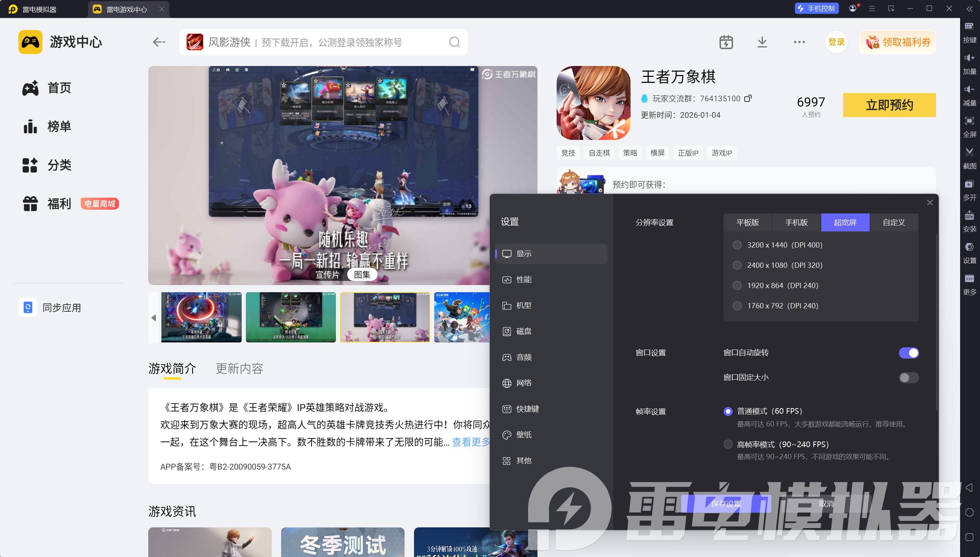This screenshot has width=980, height=557.
Task: Click the 查看更多 link in description
Action: pos(471,442)
